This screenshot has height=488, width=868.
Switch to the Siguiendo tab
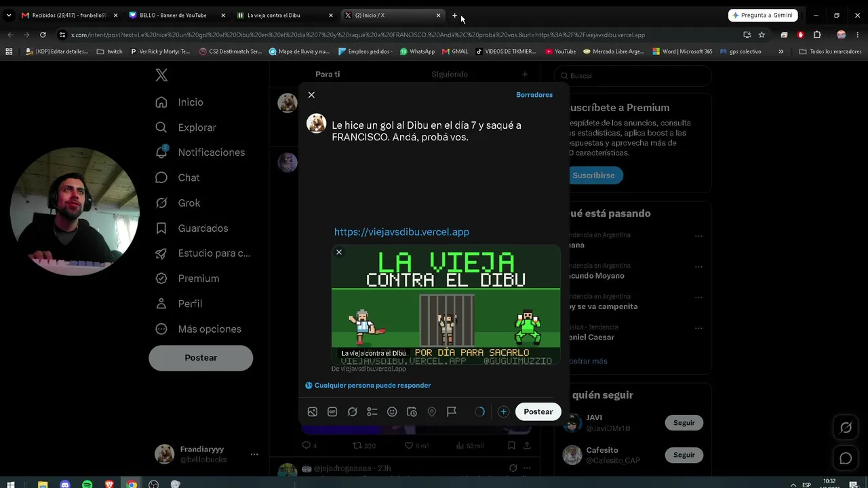tap(450, 75)
